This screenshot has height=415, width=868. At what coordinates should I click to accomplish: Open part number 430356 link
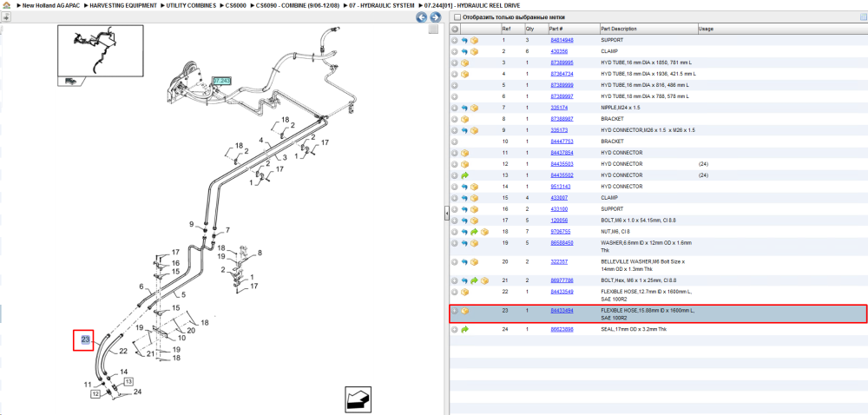pyautogui.click(x=559, y=51)
